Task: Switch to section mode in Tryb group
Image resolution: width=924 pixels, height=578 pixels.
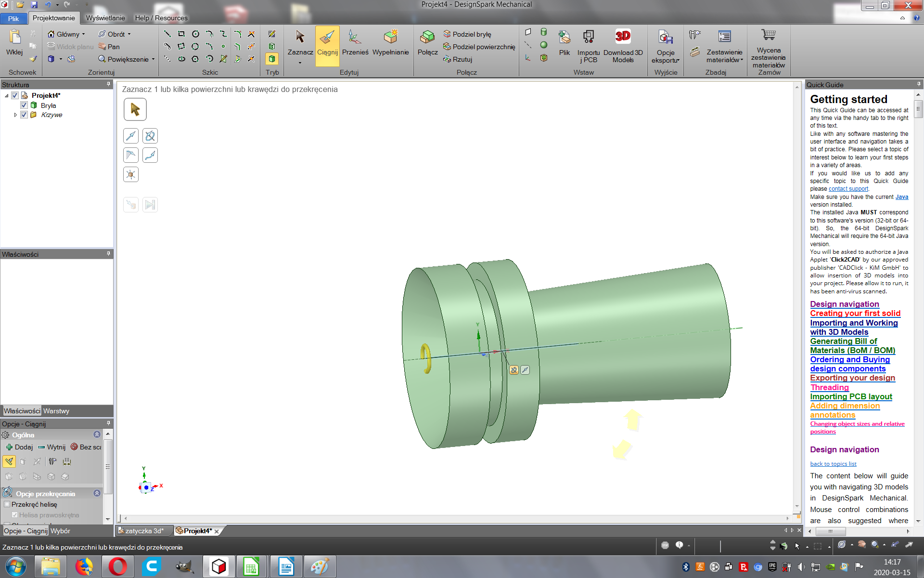Action: tap(272, 46)
